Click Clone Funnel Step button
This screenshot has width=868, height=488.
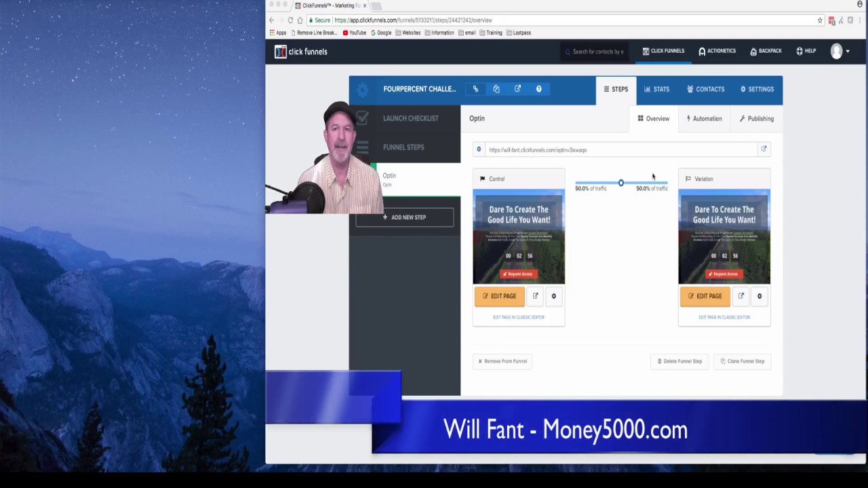[x=742, y=361]
